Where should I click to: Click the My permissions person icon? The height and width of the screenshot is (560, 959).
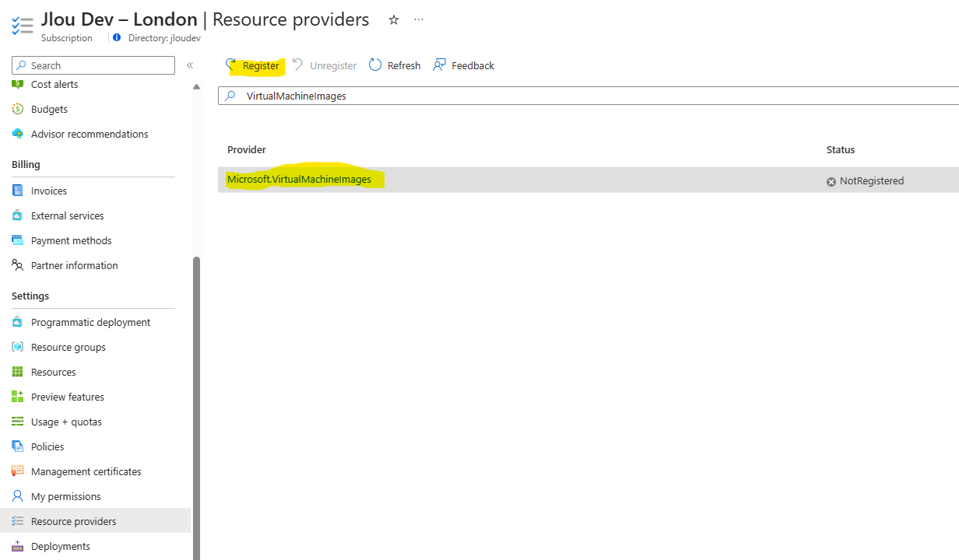tap(18, 496)
